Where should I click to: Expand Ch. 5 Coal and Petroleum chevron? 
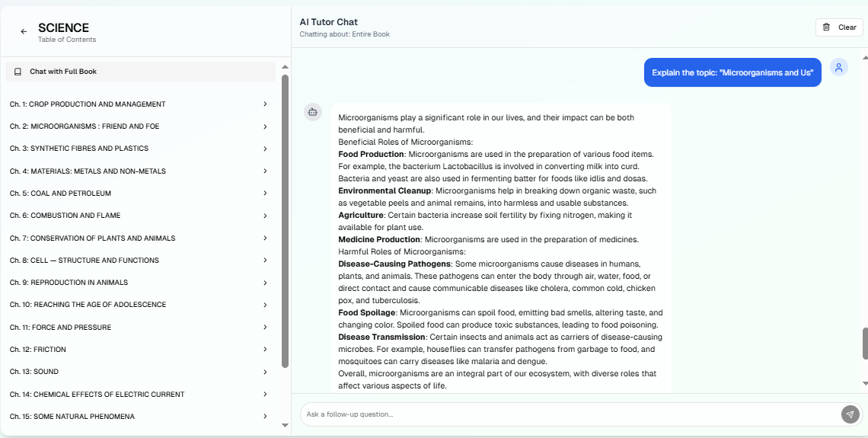point(265,193)
